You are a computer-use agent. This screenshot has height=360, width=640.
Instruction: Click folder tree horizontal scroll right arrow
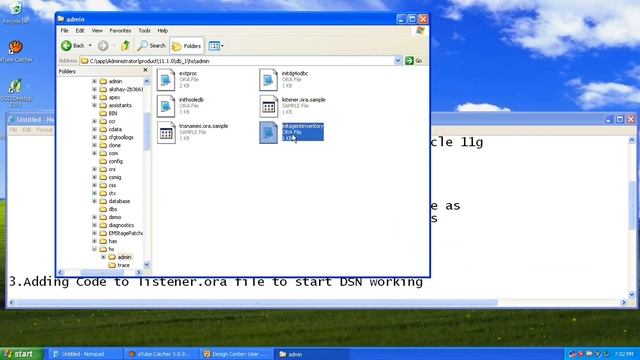coord(139,272)
